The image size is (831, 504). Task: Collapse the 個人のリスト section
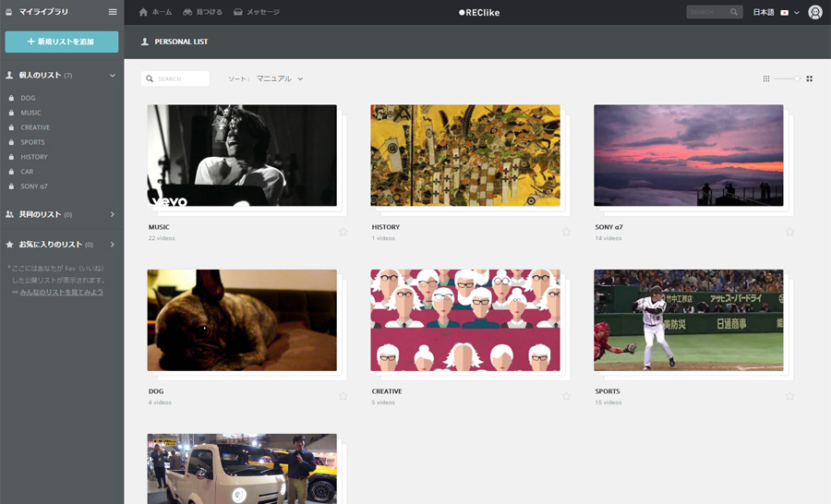pyautogui.click(x=113, y=76)
